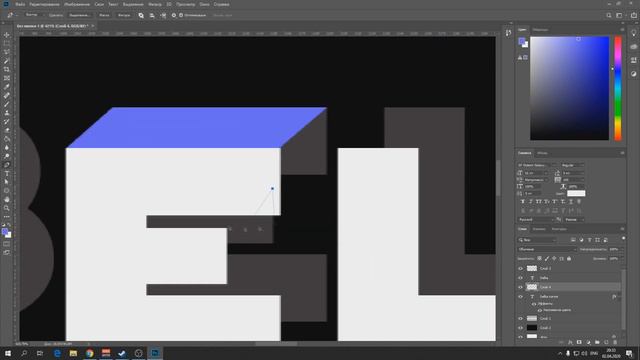Select the Crop tool

click(x=7, y=69)
